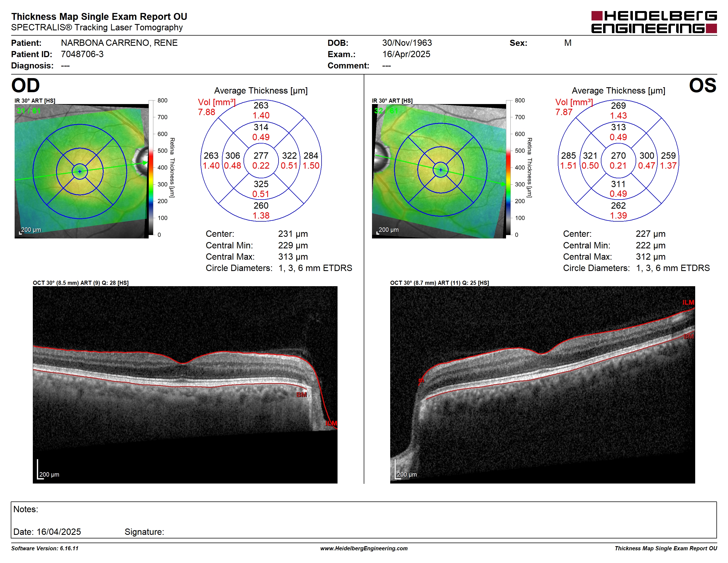728x563 pixels.
Task: Click the large OD eye heading
Action: pos(25,85)
